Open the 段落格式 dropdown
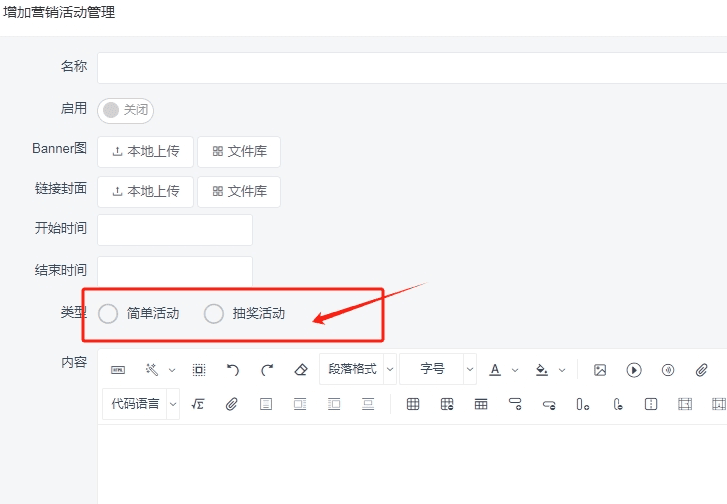This screenshot has width=727, height=504. (x=358, y=369)
